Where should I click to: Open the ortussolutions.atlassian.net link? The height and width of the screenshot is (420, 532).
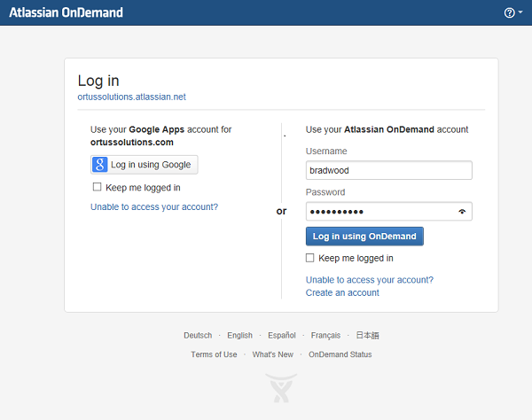coord(132,97)
